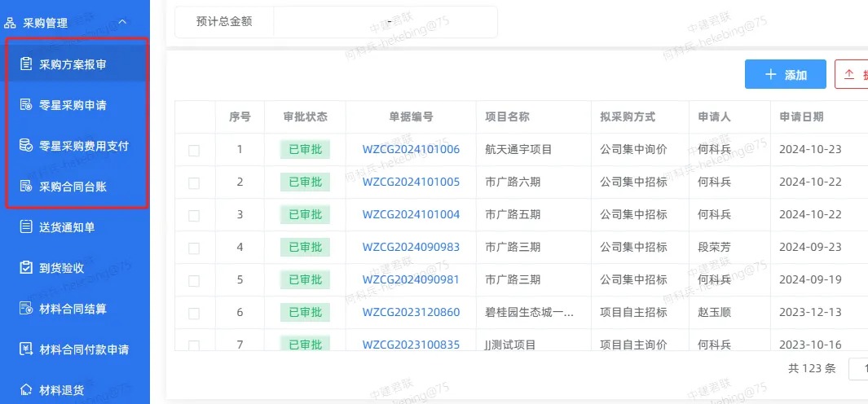Click the 申请日期 column header
This screenshot has height=404, width=868.
(x=801, y=116)
